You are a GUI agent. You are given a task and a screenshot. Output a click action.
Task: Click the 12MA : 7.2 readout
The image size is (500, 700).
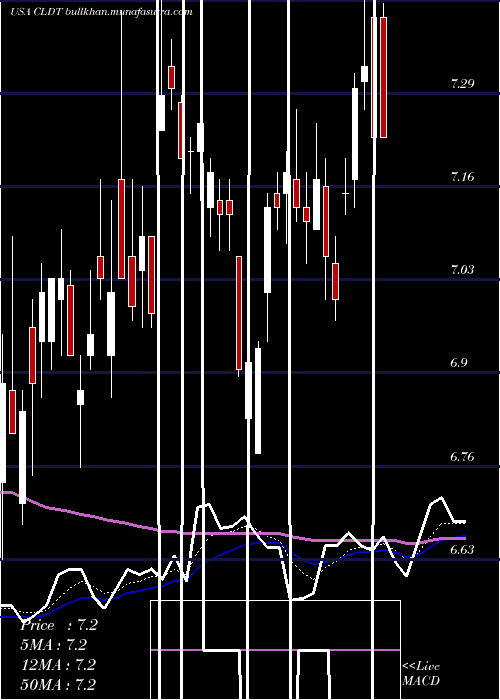[x=58, y=665]
